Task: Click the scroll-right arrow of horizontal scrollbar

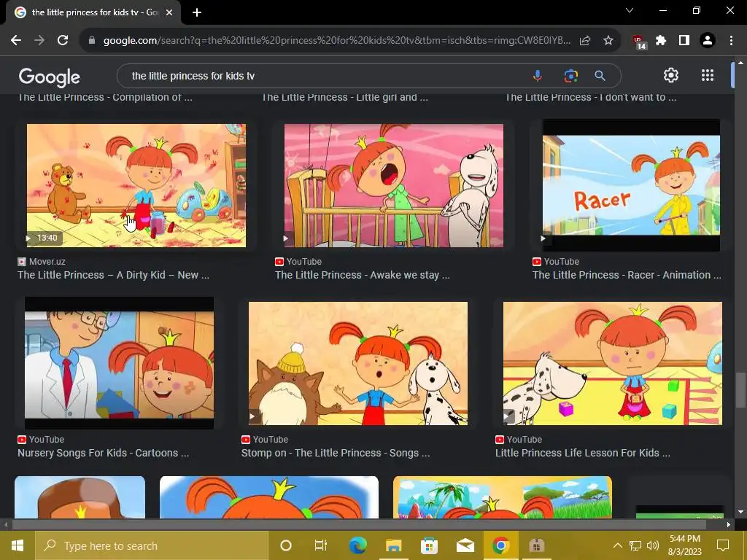Action: pyautogui.click(x=729, y=524)
